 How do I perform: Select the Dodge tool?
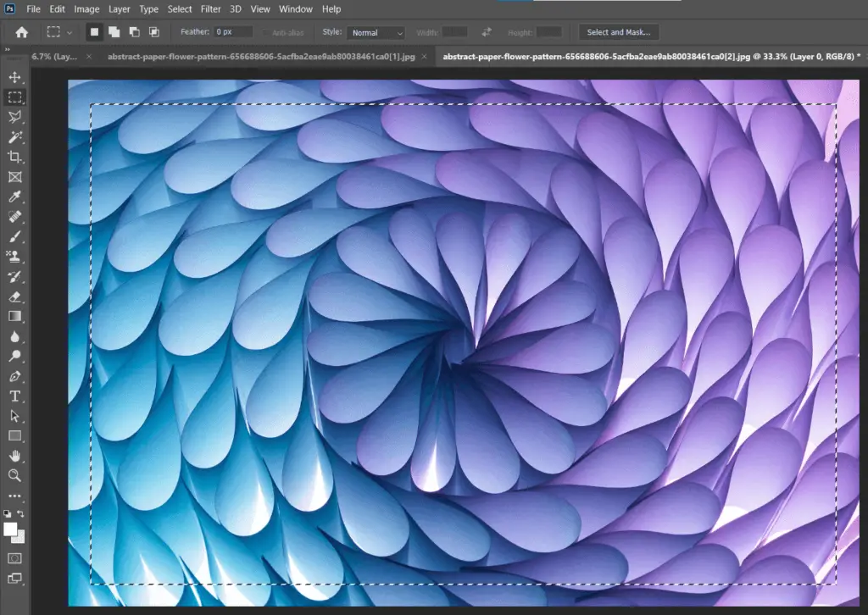pos(15,356)
